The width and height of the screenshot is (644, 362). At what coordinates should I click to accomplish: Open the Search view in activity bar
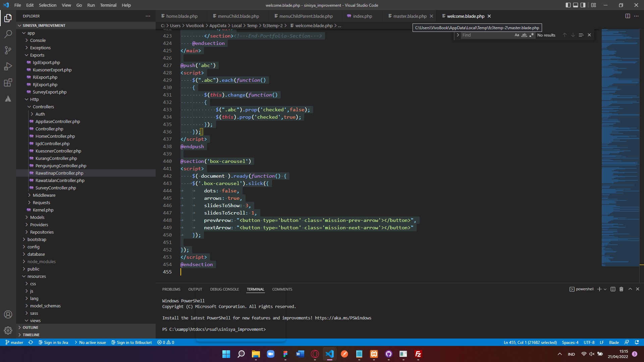(8, 34)
